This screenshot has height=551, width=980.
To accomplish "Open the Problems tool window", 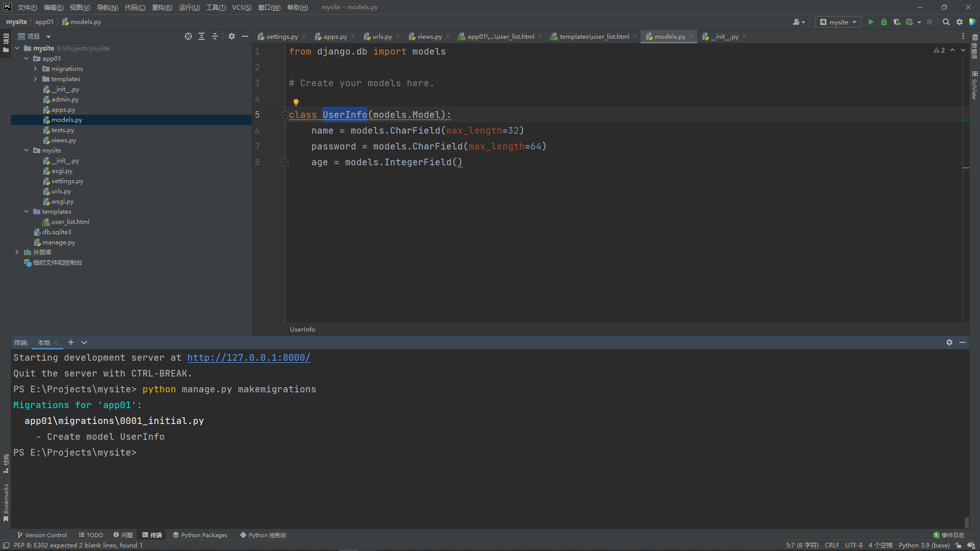I will point(123,535).
